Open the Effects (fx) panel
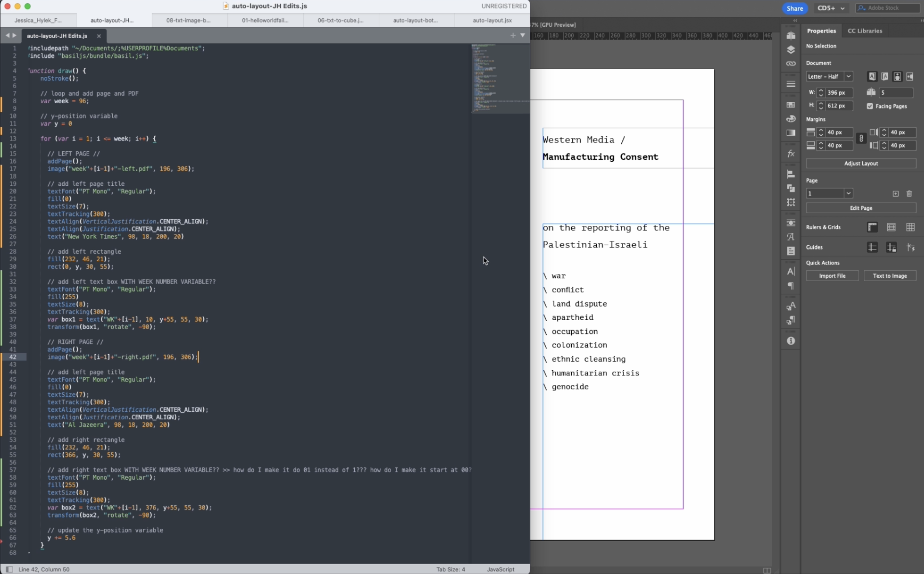Screen dimensions: 924x574 point(791,154)
